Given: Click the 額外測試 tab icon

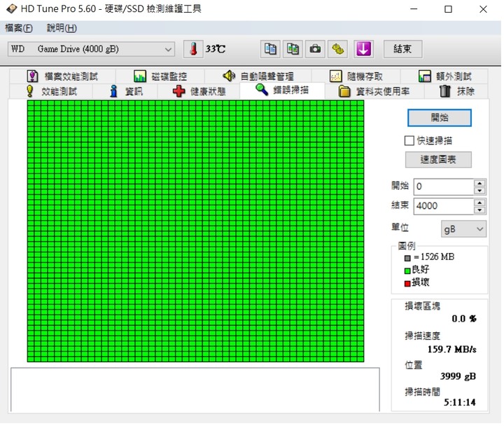Looking at the screenshot, I should pyautogui.click(x=425, y=76).
